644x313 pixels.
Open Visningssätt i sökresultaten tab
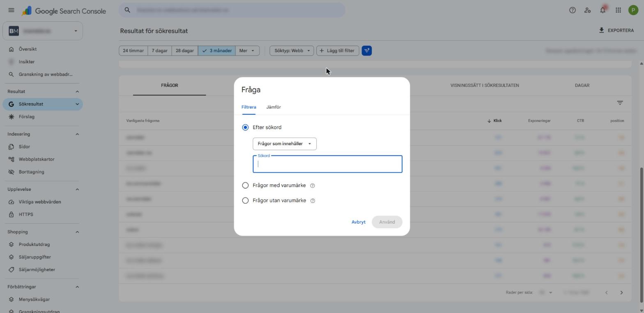pos(485,86)
